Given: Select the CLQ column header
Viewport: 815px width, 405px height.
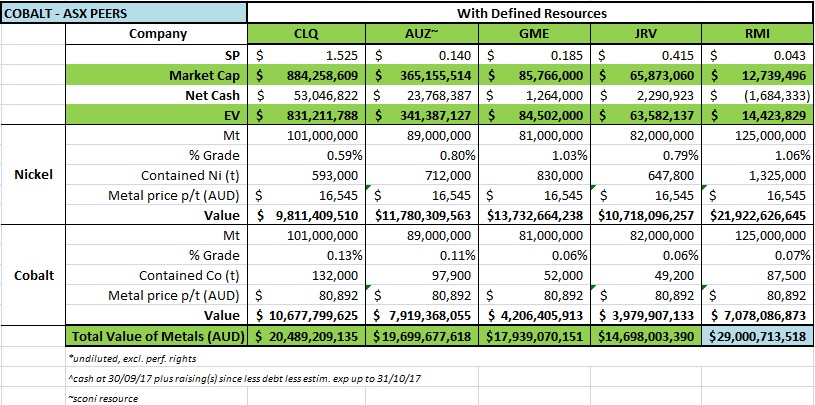Looking at the screenshot, I should [306, 35].
